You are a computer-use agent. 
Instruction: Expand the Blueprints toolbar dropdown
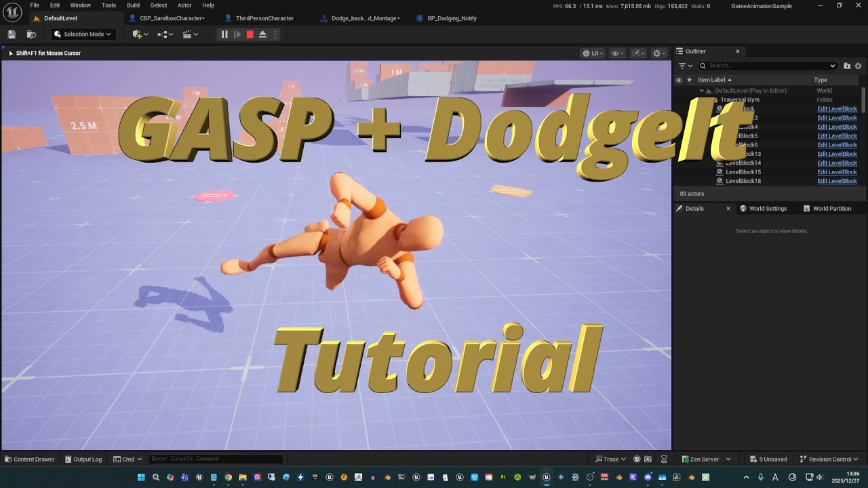[x=165, y=35]
